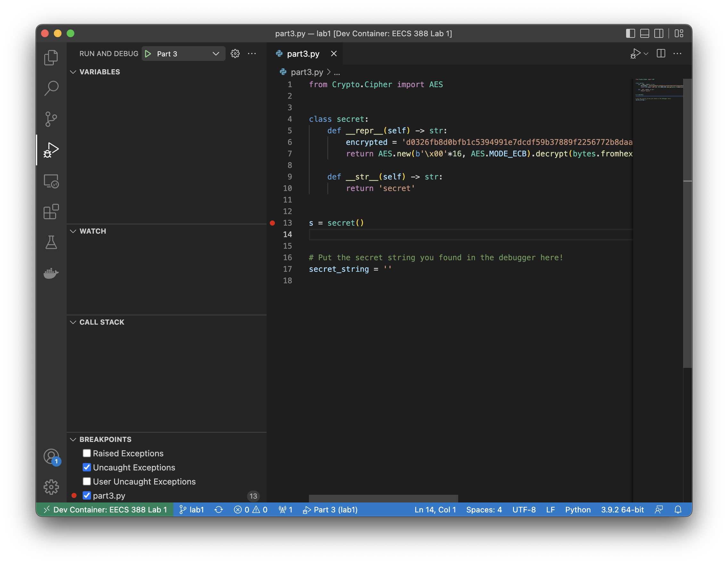
Task: Open run dropdown arrow beside debug icon
Action: pos(646,54)
